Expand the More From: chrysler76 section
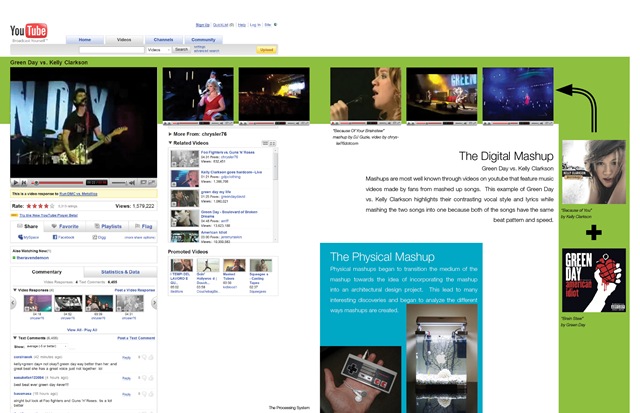This screenshot has width=640, height=413. click(x=198, y=134)
